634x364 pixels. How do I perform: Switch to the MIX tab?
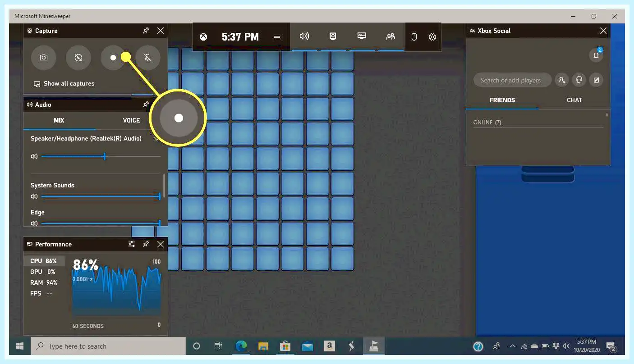[59, 120]
